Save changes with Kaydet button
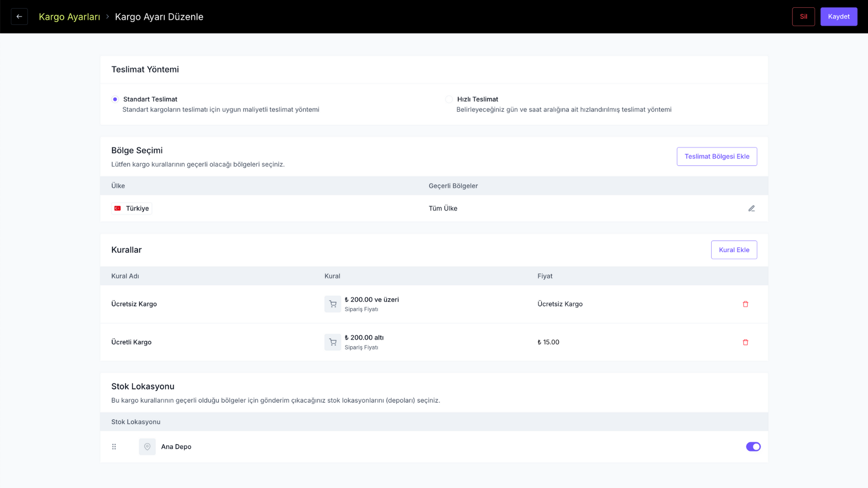This screenshot has height=488, width=868. [839, 17]
